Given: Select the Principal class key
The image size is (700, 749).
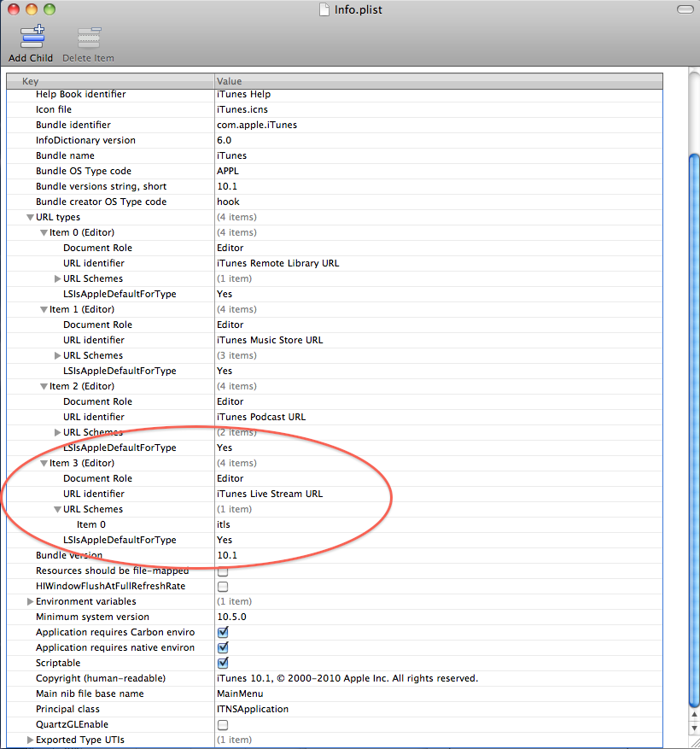Looking at the screenshot, I should (x=67, y=709).
